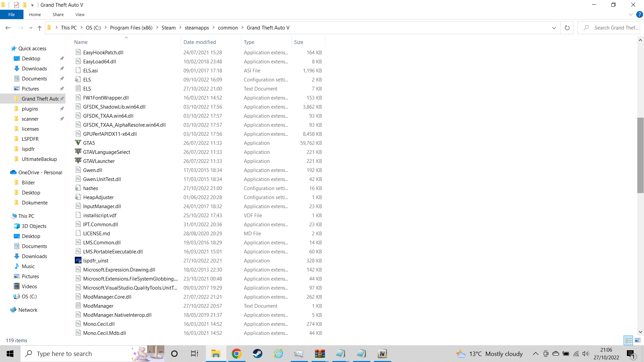Open the Help question mark icon
Image resolution: width=644 pixels, height=362 pixels.
[x=640, y=14]
